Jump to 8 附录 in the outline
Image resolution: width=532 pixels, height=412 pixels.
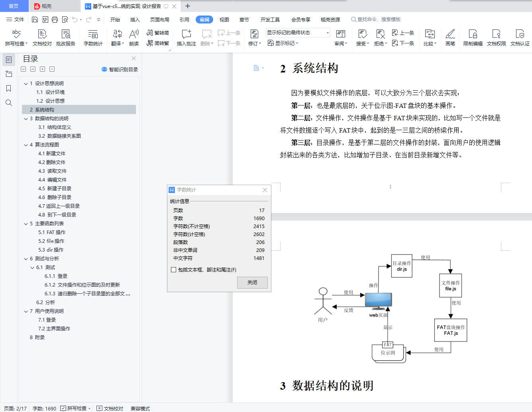coord(37,338)
